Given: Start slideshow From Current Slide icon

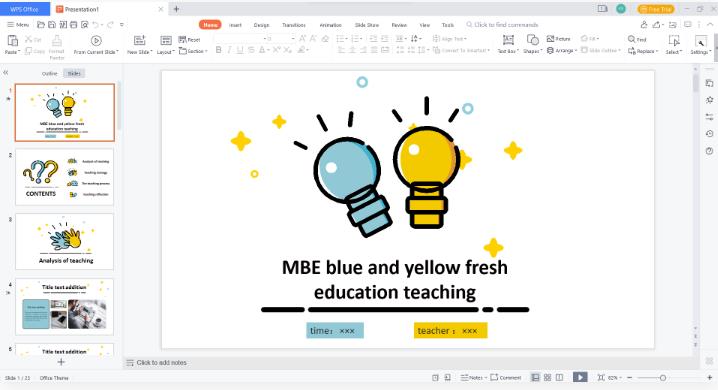Looking at the screenshot, I should coord(96,41).
